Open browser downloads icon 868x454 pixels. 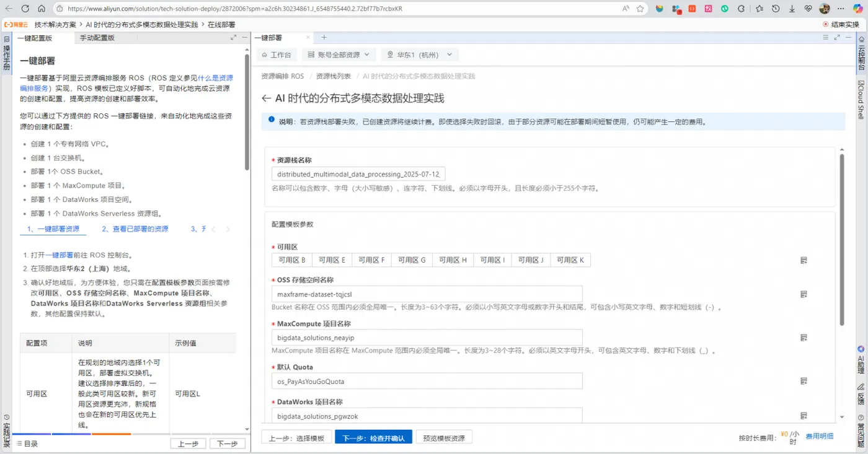pos(792,9)
